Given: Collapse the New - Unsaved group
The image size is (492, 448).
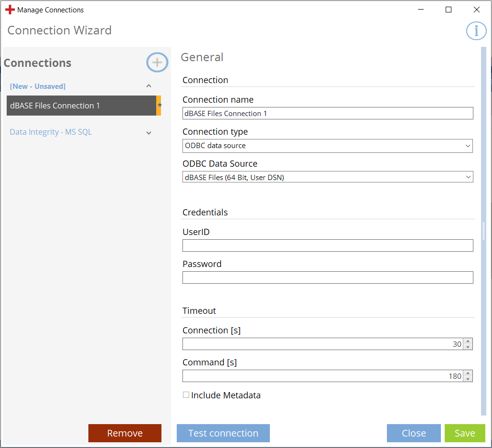Looking at the screenshot, I should pos(149,86).
